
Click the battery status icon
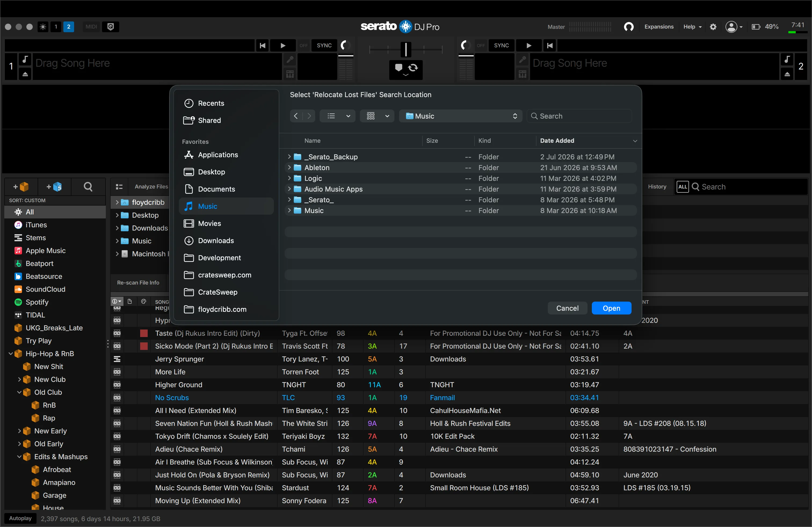(756, 27)
